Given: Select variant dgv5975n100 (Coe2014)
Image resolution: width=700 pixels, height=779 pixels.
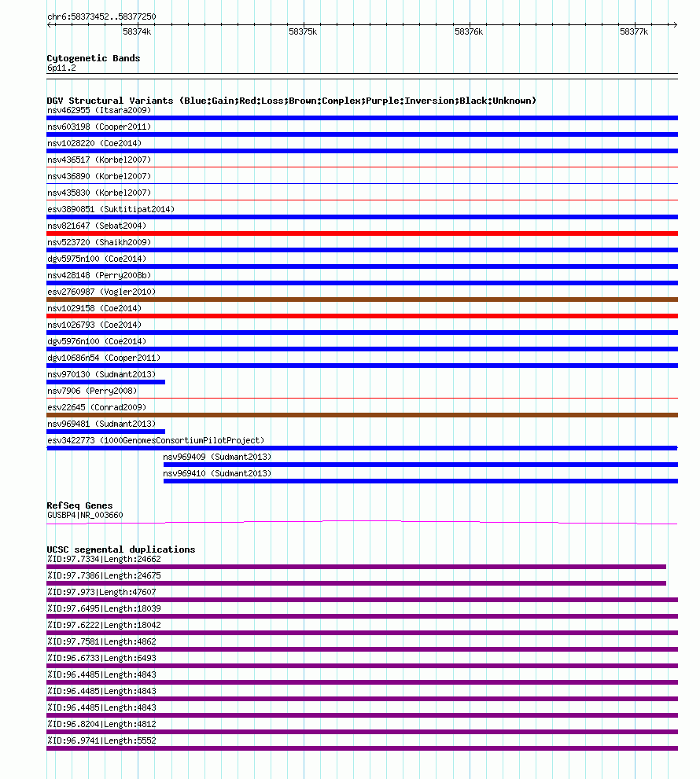Looking at the screenshot, I should 97,259.
